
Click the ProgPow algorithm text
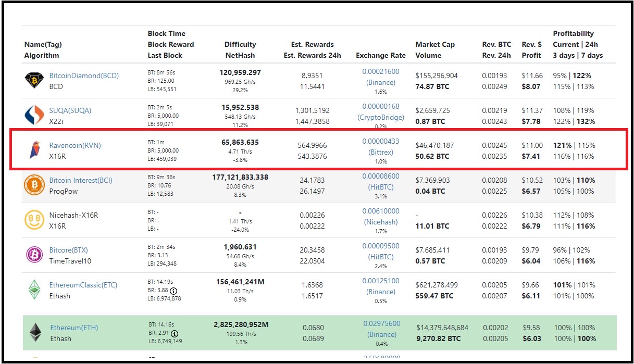click(63, 191)
